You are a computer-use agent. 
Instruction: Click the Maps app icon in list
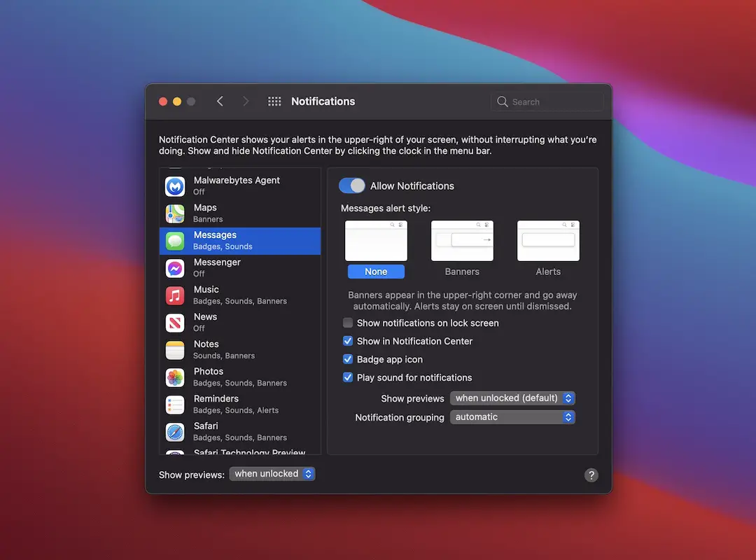point(174,213)
